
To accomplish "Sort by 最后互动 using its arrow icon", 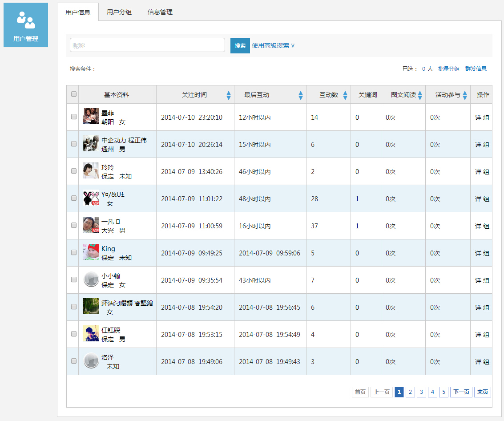I will pyautogui.click(x=301, y=95).
